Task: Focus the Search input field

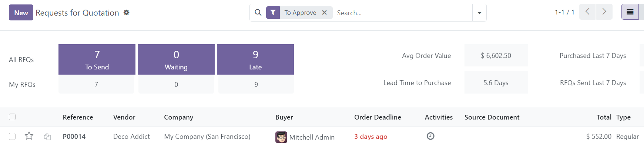Action: point(403,13)
